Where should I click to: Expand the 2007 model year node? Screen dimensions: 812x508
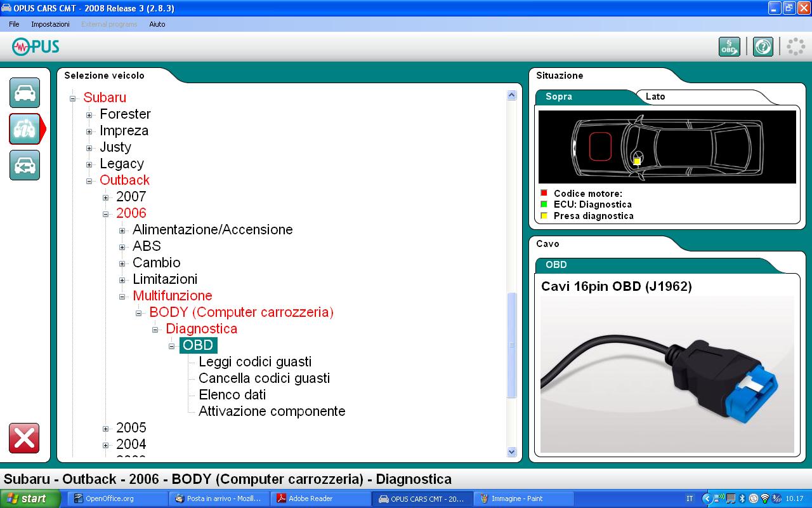[x=106, y=197]
